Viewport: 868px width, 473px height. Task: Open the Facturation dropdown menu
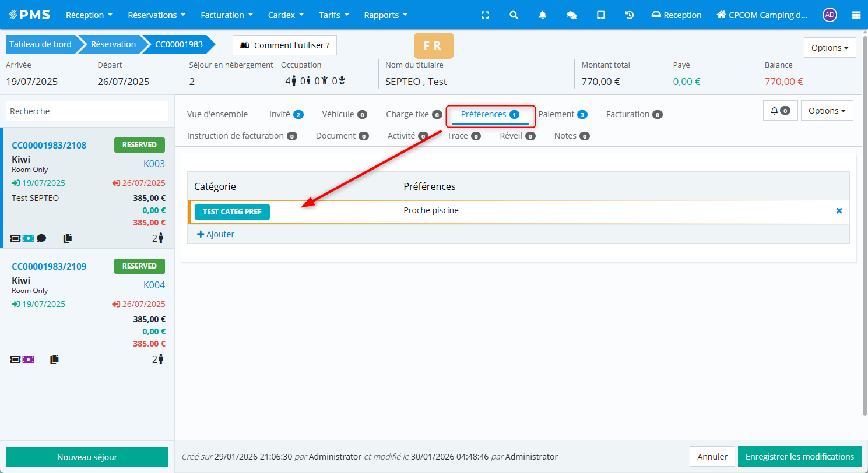coord(227,15)
